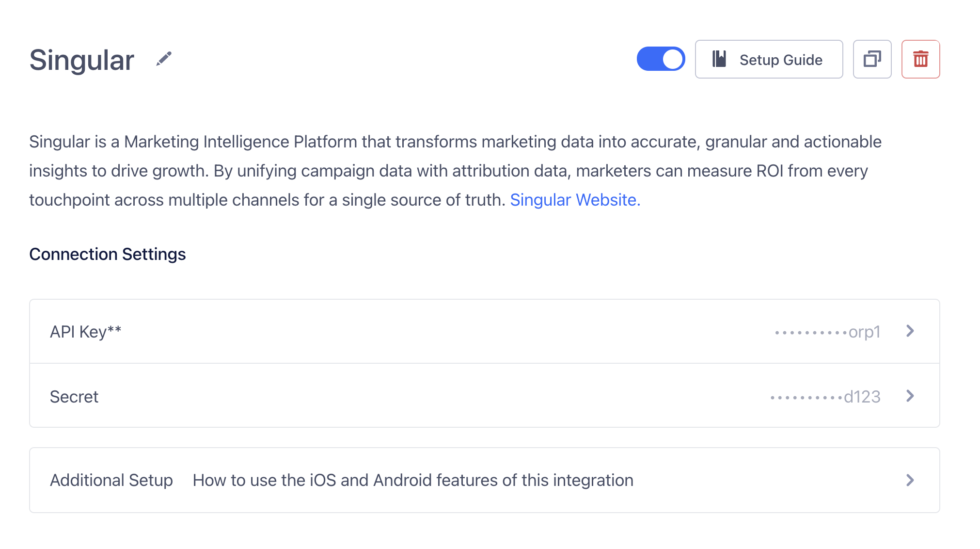Image resolution: width=980 pixels, height=549 pixels.
Task: Click the Marketing Intelligence Platform description paragraph
Action: (x=456, y=171)
